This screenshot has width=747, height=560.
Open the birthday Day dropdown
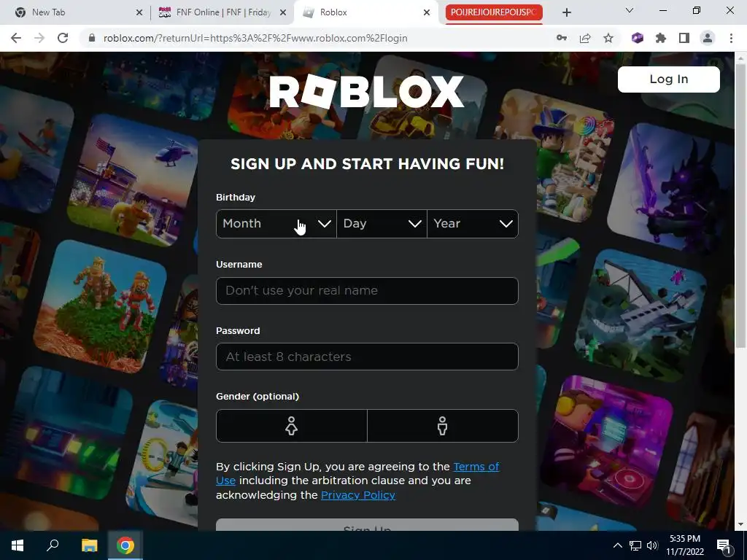tap(382, 224)
